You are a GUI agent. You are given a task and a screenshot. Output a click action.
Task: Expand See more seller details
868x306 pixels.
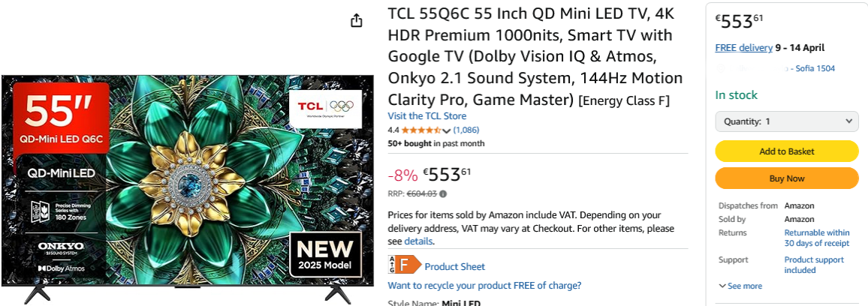click(x=740, y=286)
